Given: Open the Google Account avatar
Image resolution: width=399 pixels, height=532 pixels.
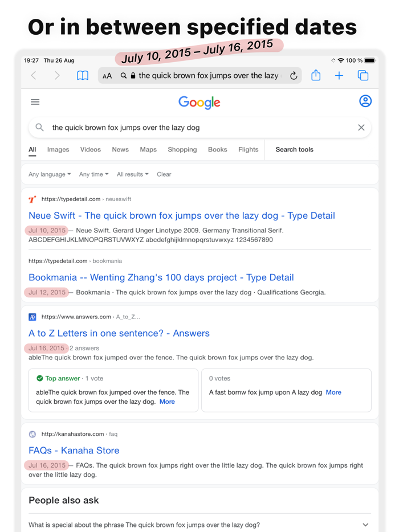Looking at the screenshot, I should pos(365,101).
